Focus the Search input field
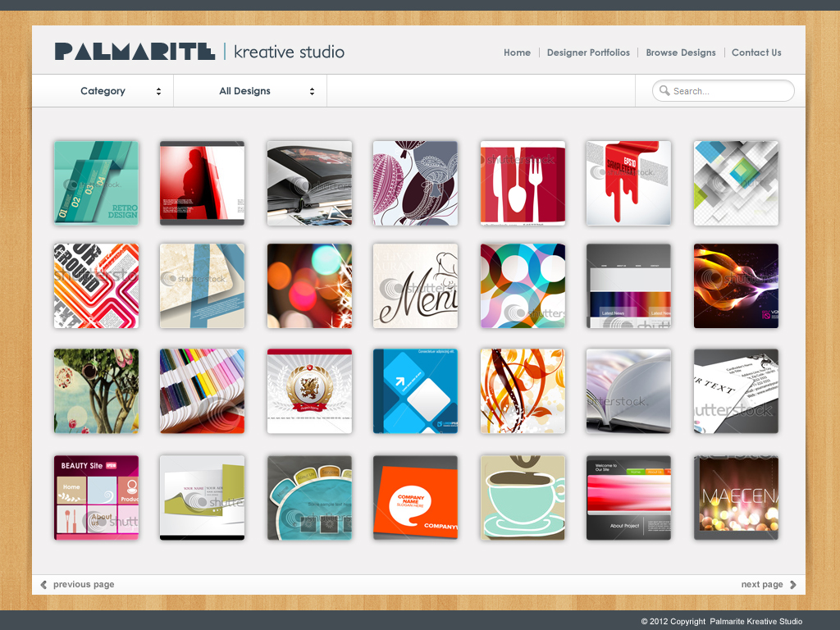The width and height of the screenshot is (840, 630). coord(724,90)
